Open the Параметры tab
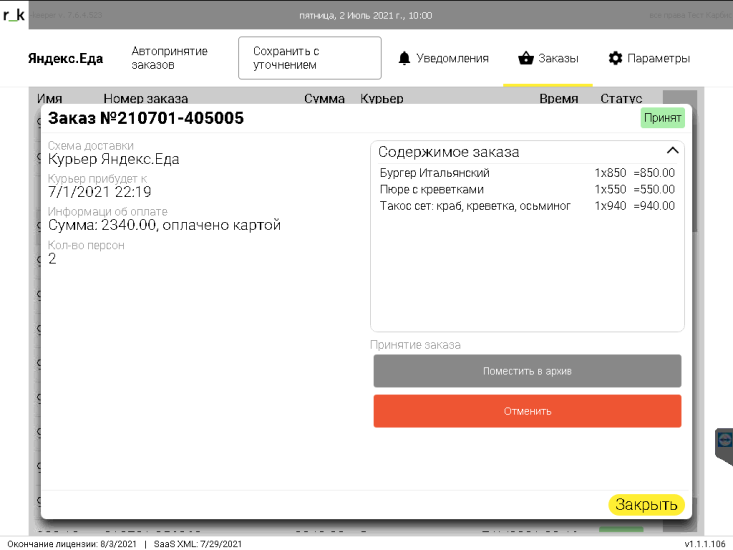The height and width of the screenshot is (550, 733). click(649, 58)
